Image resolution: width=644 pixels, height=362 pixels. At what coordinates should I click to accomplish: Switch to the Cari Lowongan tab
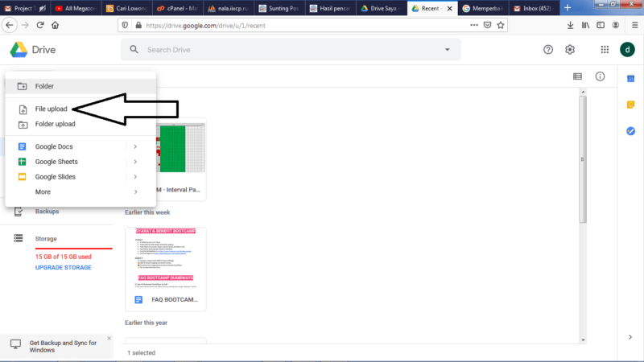pyautogui.click(x=127, y=8)
